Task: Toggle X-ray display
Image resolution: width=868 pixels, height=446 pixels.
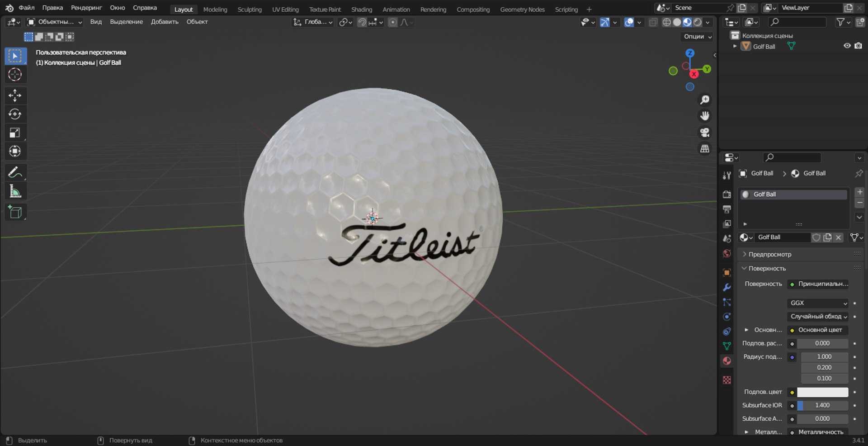Action: pyautogui.click(x=653, y=22)
